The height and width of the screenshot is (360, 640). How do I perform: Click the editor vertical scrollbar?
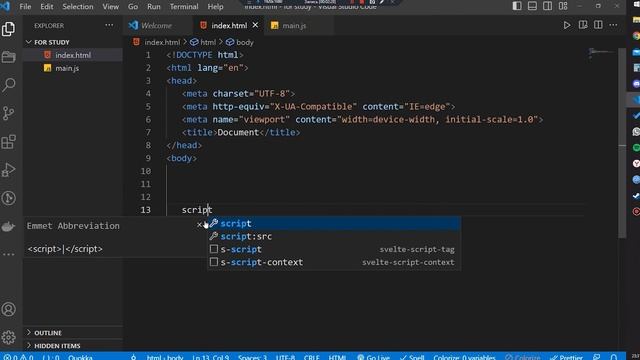[622, 143]
